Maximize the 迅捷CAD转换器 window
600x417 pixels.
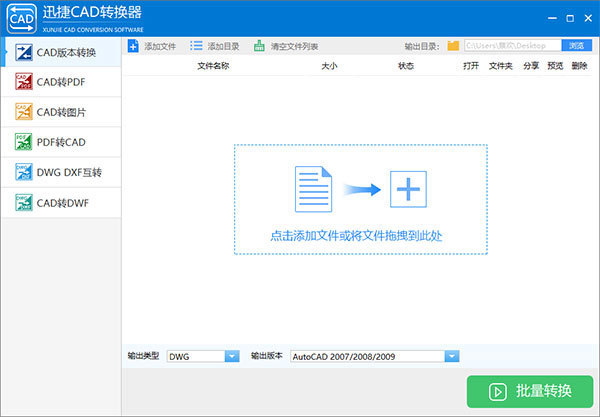pyautogui.click(x=570, y=18)
